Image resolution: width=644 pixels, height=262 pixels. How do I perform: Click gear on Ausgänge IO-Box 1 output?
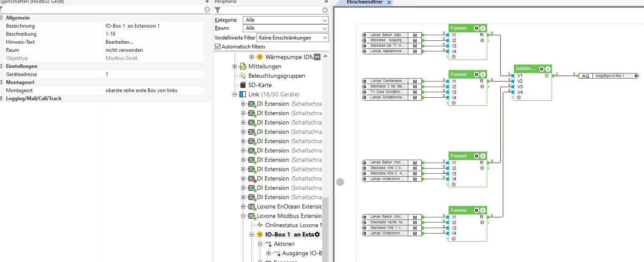click(636, 76)
